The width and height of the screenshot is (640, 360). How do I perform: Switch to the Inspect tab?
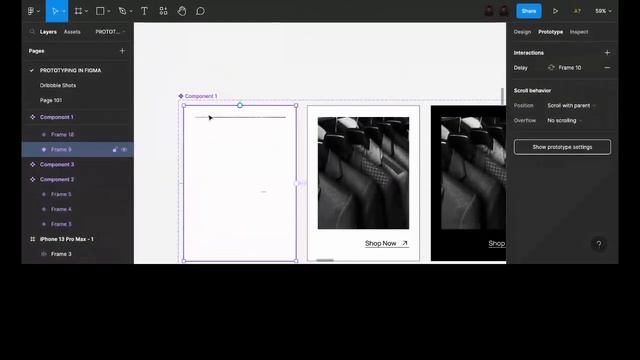[579, 32]
